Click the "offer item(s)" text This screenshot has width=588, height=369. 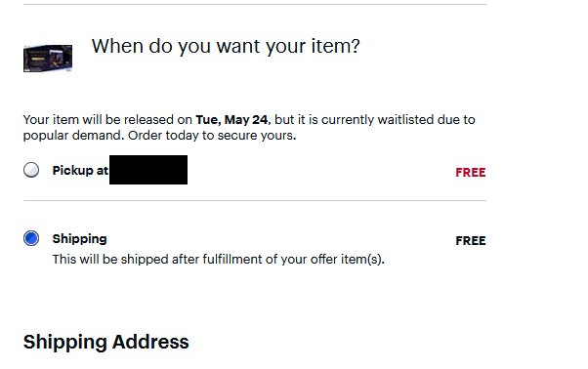coord(348,260)
